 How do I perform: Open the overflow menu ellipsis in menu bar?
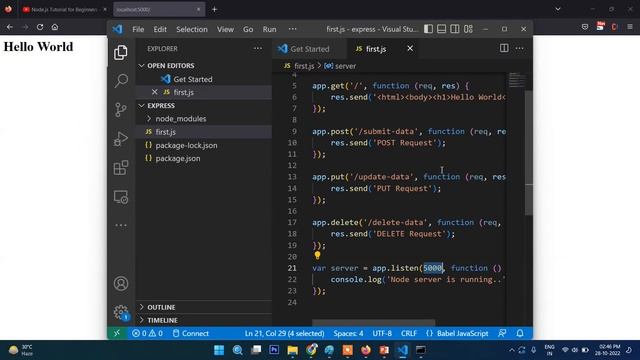coord(292,29)
